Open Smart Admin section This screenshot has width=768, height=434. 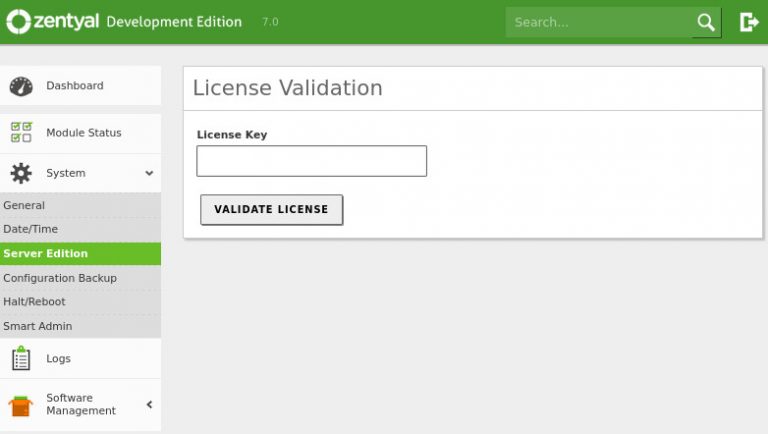click(37, 326)
